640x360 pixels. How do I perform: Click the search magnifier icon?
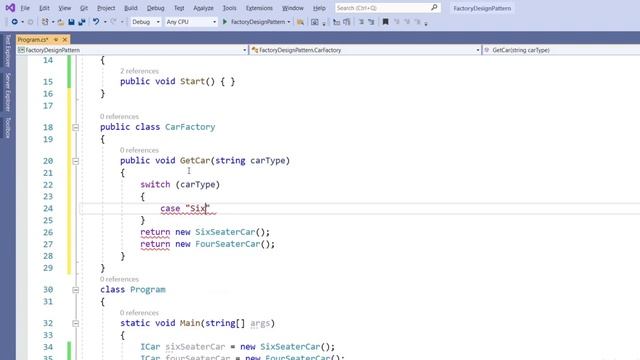coord(434,7)
